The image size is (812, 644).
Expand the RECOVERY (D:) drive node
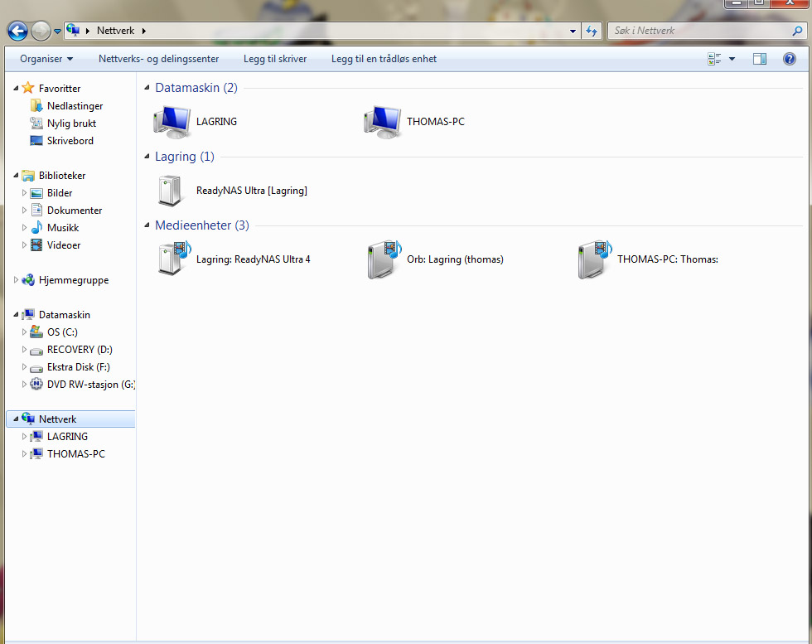click(24, 350)
